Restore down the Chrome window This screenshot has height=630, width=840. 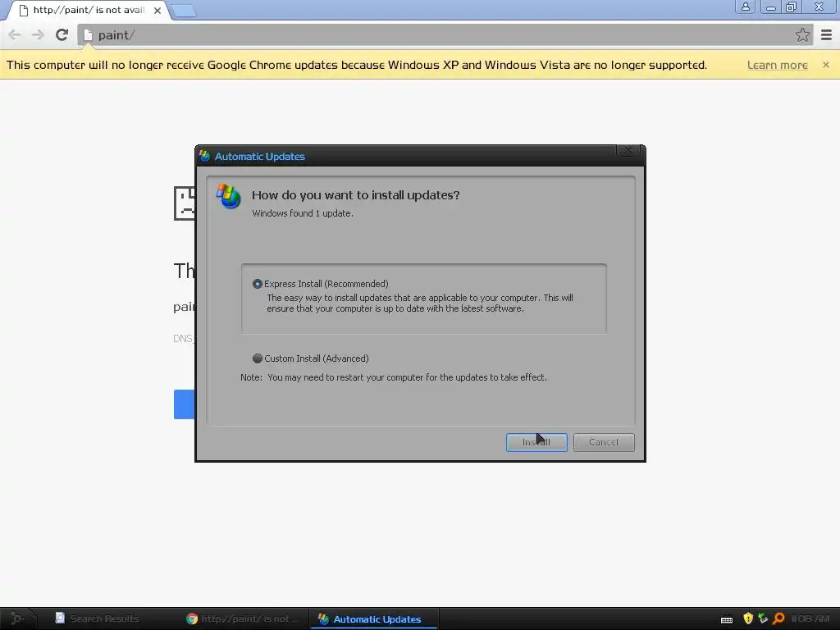[x=792, y=7]
